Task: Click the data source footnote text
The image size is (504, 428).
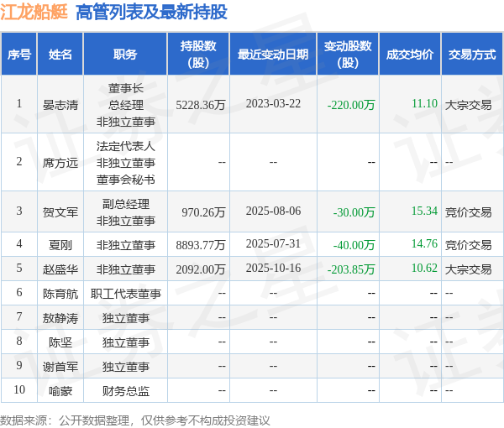Action: click(135, 420)
